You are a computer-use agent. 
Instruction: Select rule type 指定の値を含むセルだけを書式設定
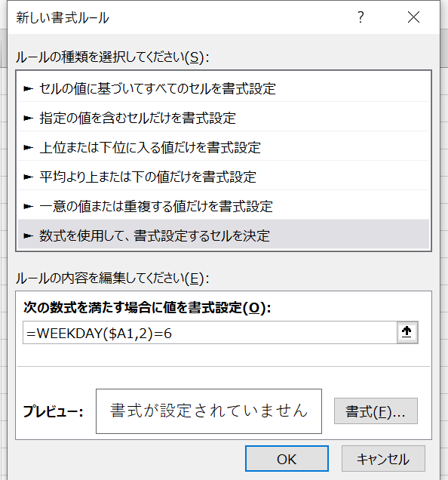point(223,118)
